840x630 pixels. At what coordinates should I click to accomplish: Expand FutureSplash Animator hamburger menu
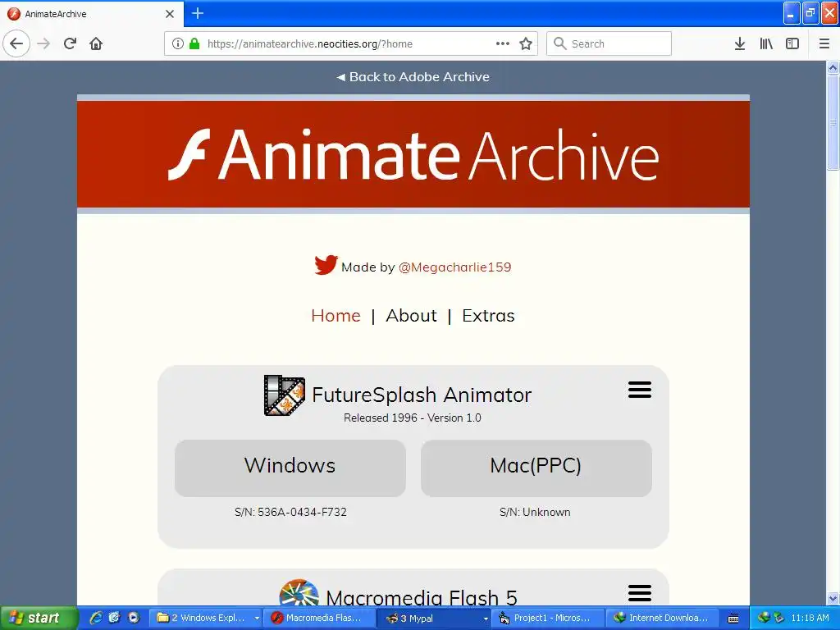point(640,390)
